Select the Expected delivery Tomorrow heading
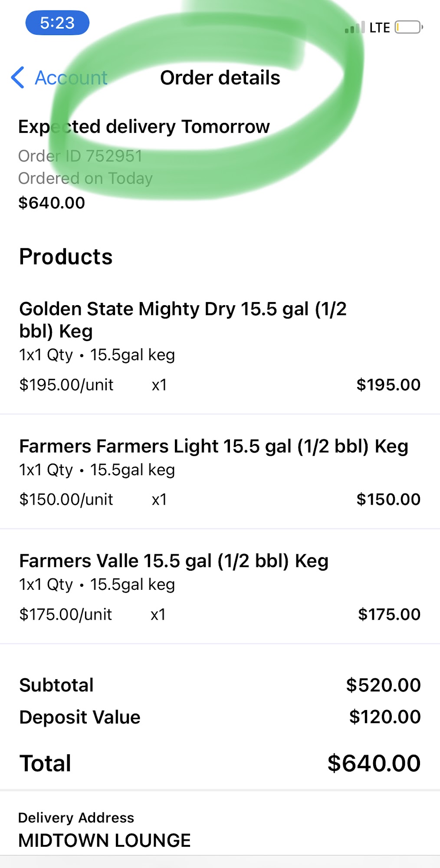Viewport: 440px width, 868px height. [144, 127]
